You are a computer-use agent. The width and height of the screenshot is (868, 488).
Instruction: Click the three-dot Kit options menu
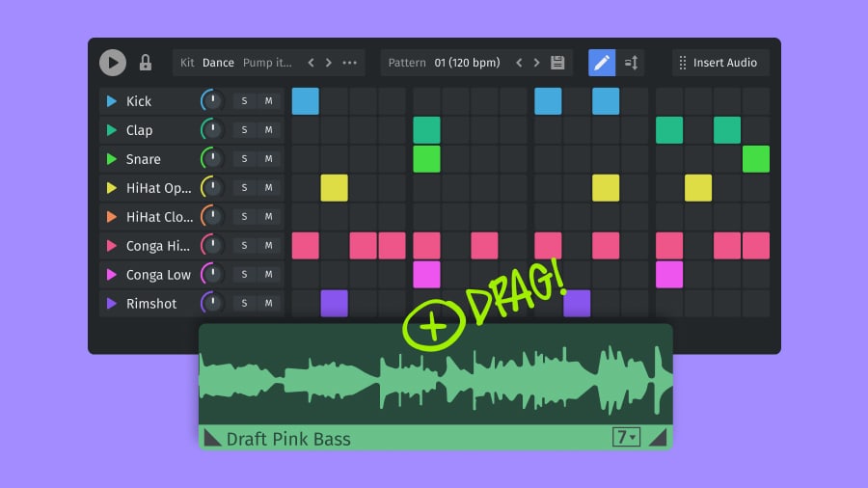click(350, 63)
